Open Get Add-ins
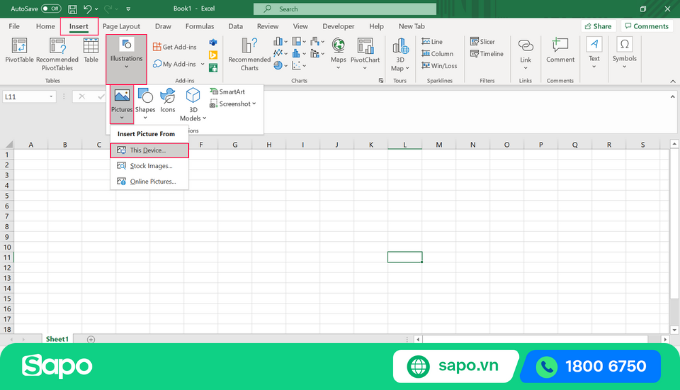Screen dimensions: 680x390 click(x=175, y=47)
